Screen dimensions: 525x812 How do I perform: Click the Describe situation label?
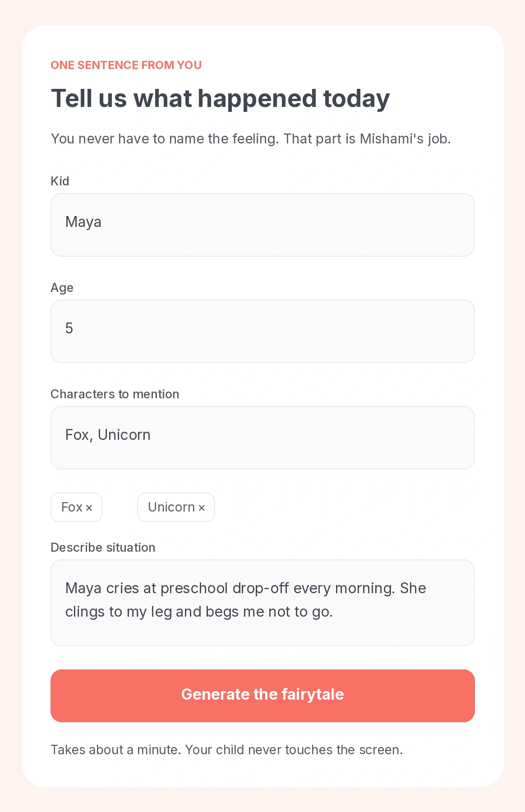(x=103, y=548)
